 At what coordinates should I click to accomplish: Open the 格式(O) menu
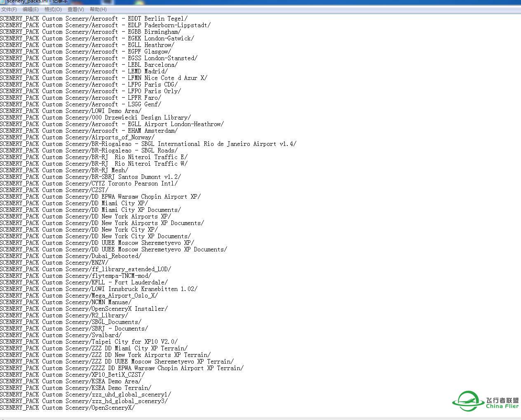[x=53, y=9]
